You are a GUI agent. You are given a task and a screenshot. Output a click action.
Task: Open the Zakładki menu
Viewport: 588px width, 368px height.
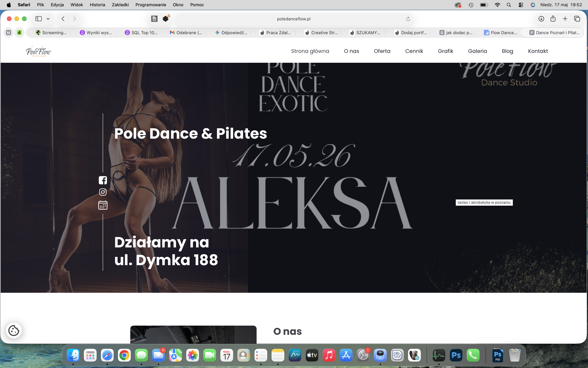click(120, 5)
